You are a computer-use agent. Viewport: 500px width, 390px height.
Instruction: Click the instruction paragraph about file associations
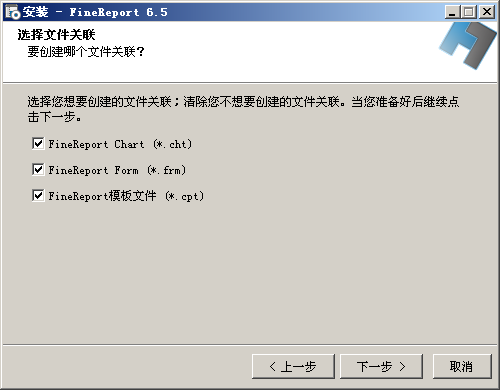(243, 109)
